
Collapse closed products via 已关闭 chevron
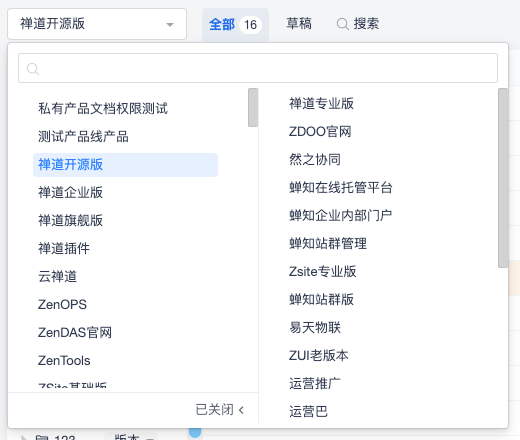point(242,410)
